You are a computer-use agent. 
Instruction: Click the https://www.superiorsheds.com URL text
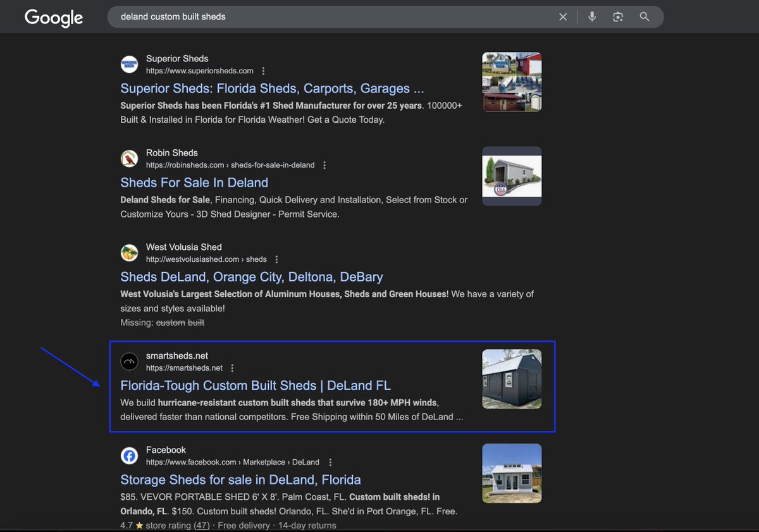pos(200,71)
